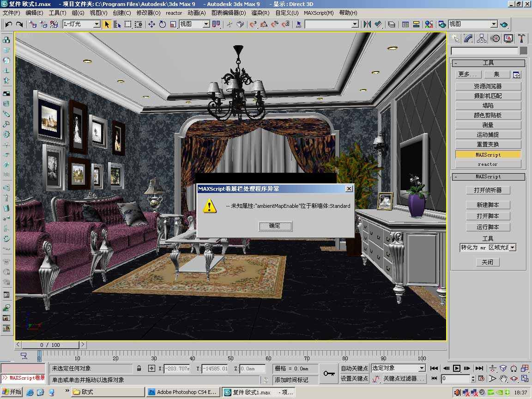Screen dimensions: 532x399
Task: Toggle the 3D Snaps magnet
Action: pyautogui.click(x=253, y=24)
